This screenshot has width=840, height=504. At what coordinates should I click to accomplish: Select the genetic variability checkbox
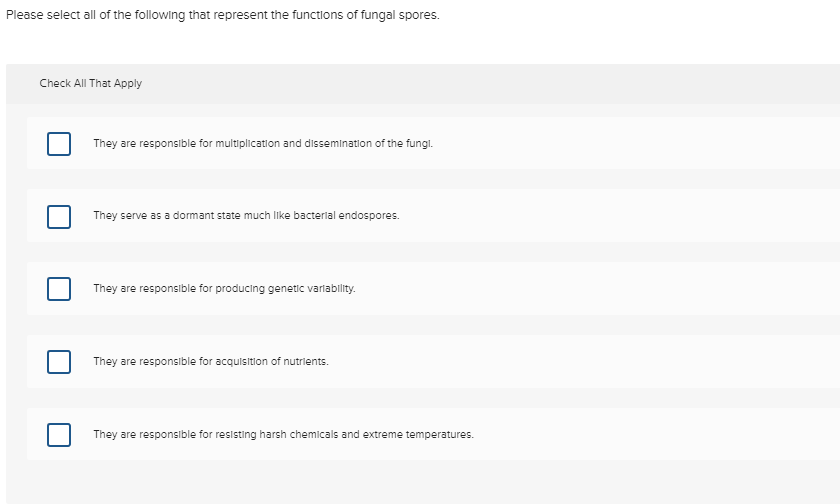pos(58,289)
